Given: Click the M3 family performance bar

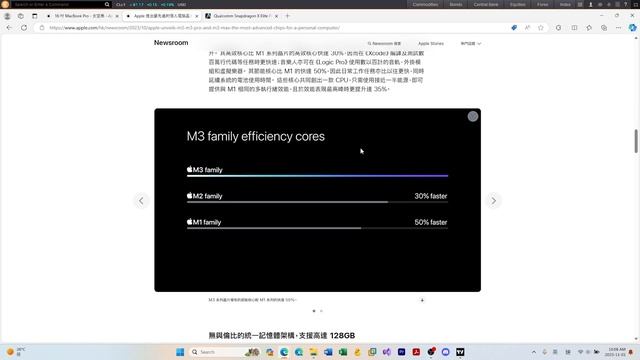Looking at the screenshot, I should tap(317, 176).
